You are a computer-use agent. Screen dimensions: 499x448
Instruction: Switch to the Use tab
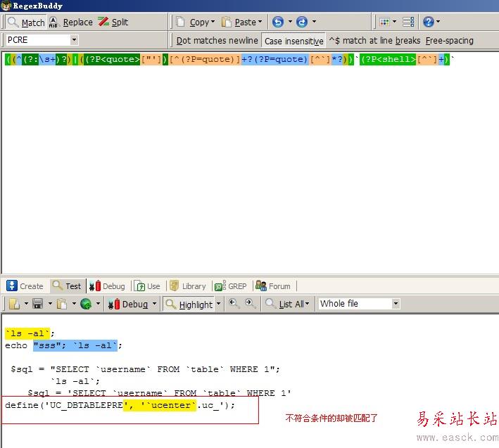pos(147,286)
